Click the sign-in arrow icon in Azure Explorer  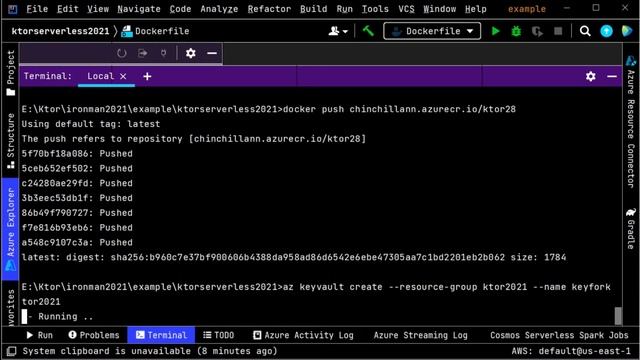point(142,53)
